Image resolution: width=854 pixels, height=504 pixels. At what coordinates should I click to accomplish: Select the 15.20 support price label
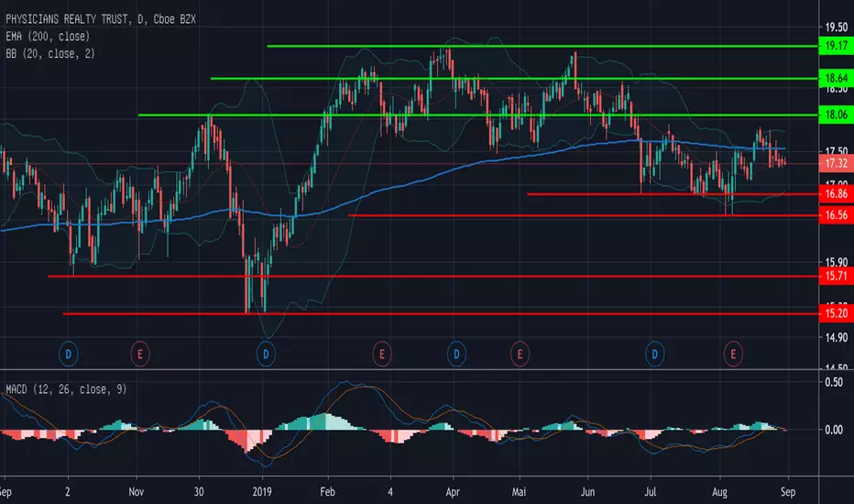836,313
